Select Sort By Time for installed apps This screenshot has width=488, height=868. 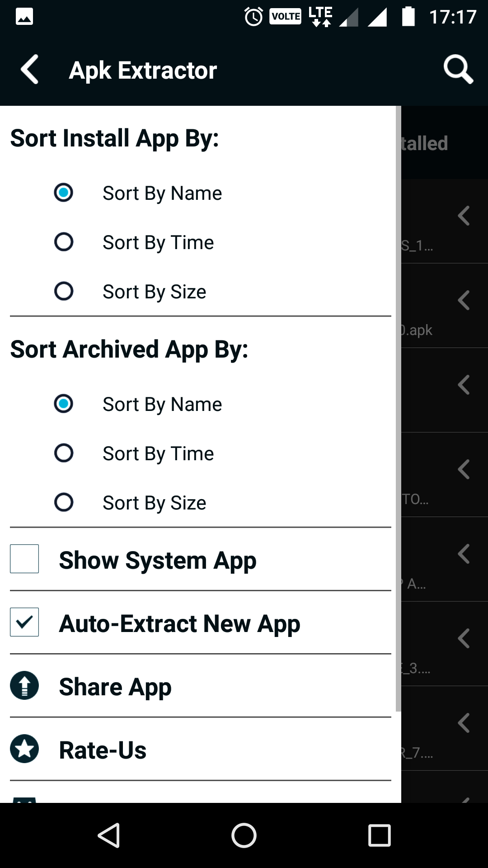click(x=64, y=242)
